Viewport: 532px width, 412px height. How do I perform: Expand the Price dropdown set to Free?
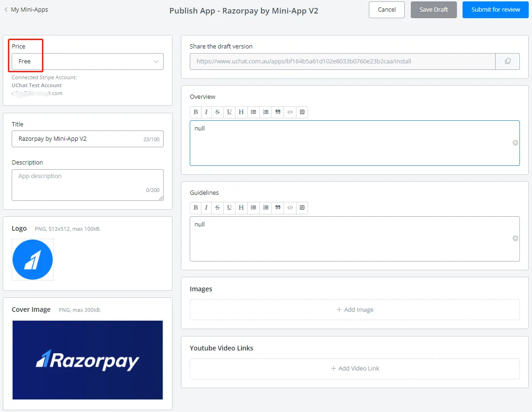88,62
